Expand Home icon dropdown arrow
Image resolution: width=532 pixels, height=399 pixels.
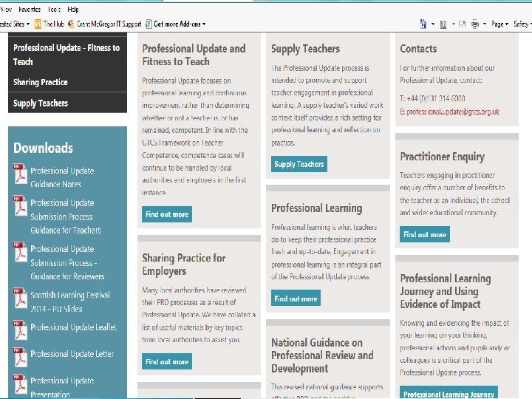[x=433, y=24]
